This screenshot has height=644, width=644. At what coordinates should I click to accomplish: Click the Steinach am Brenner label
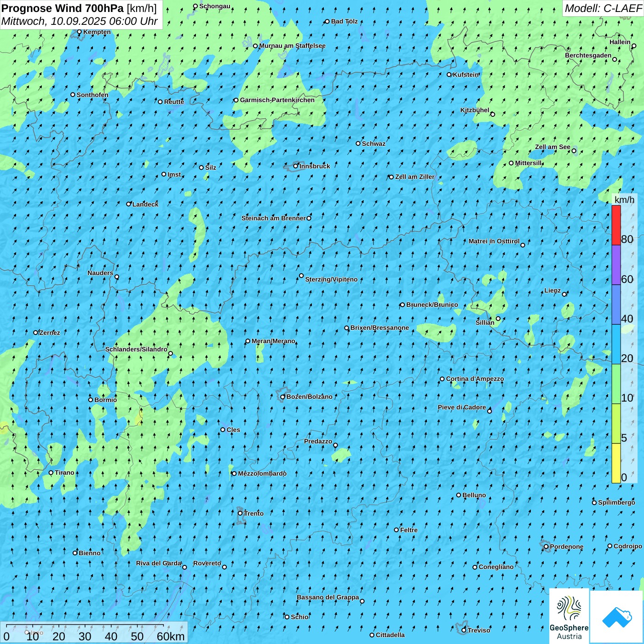273,218
